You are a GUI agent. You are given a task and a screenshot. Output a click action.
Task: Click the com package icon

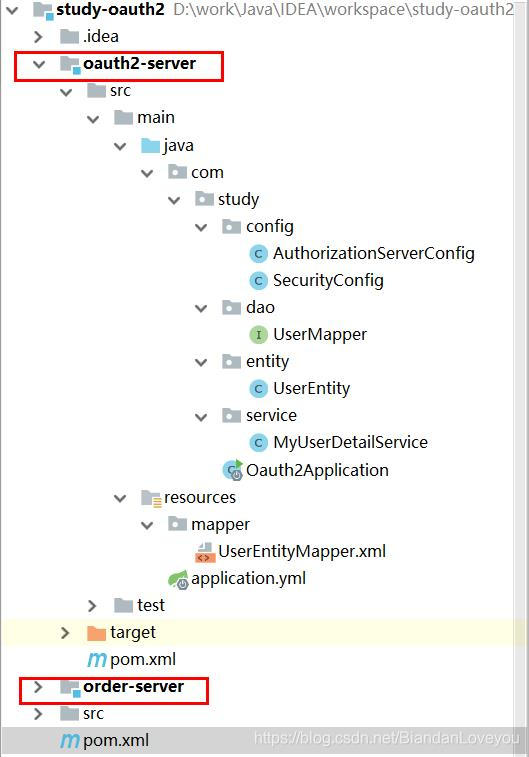pyautogui.click(x=177, y=172)
